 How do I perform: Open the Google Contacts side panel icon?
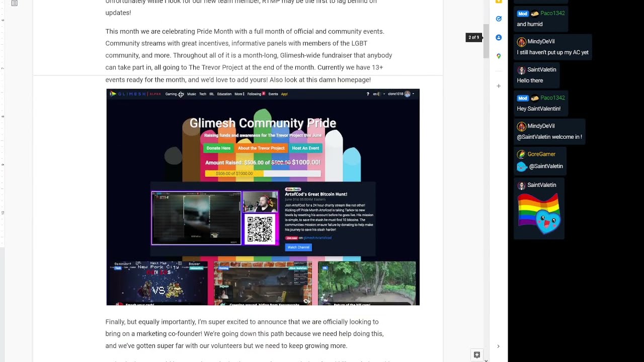click(x=499, y=37)
